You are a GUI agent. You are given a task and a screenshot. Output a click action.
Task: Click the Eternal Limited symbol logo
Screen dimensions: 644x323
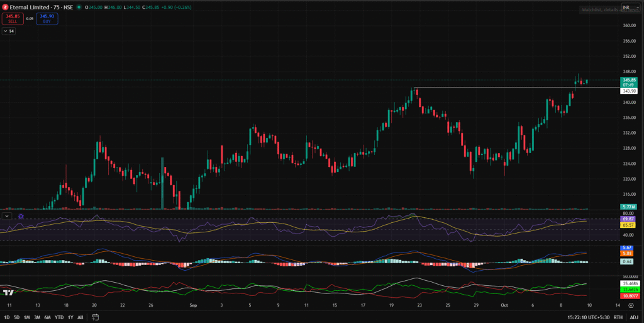(x=6, y=7)
